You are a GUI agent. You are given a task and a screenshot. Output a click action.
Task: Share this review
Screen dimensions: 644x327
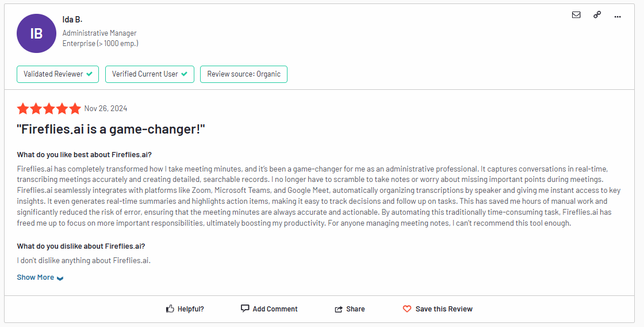coord(350,309)
